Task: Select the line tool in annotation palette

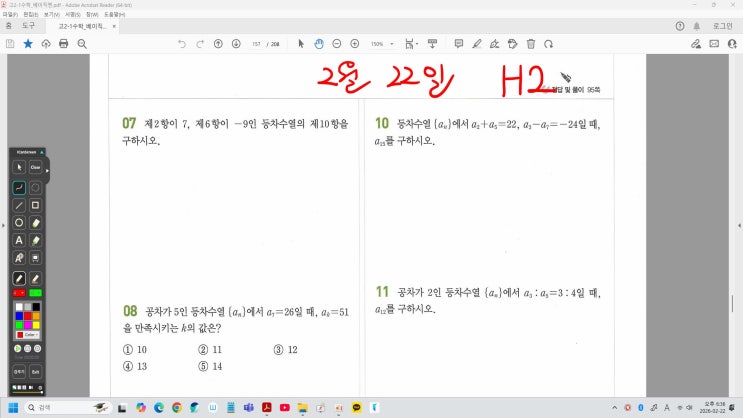Action: (19, 204)
